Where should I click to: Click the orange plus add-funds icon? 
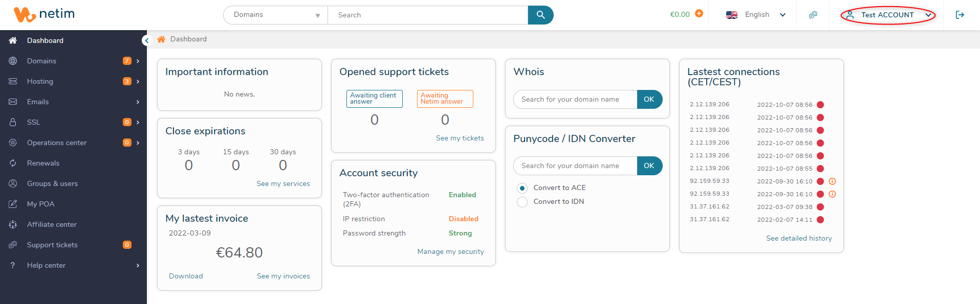tap(699, 14)
